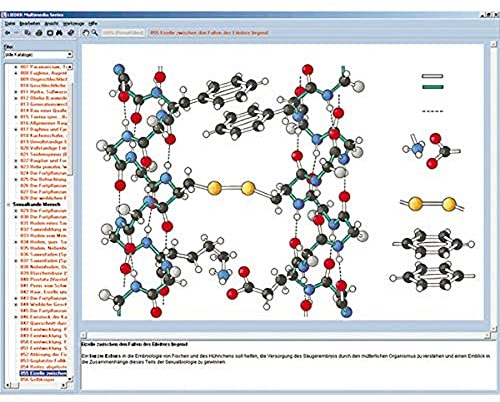Select tree entry 016 Allgemeiner
500x402 pixels.
click(x=44, y=123)
